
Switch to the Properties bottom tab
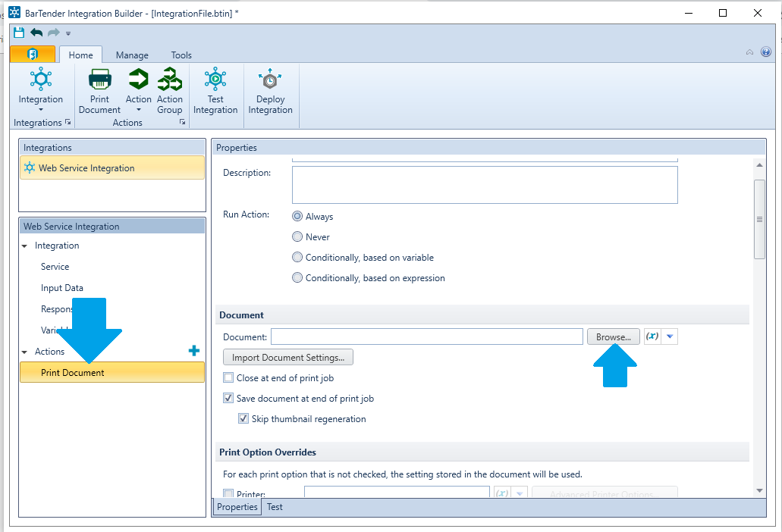[x=237, y=506]
